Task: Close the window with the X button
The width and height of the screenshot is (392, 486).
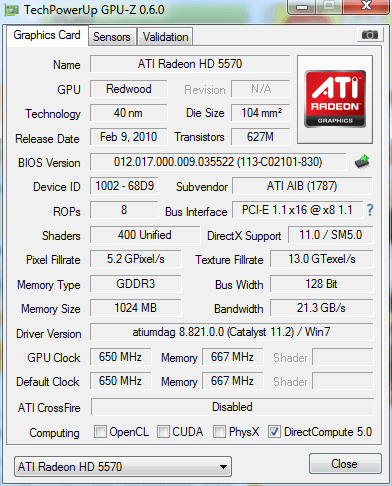Action: point(366,6)
